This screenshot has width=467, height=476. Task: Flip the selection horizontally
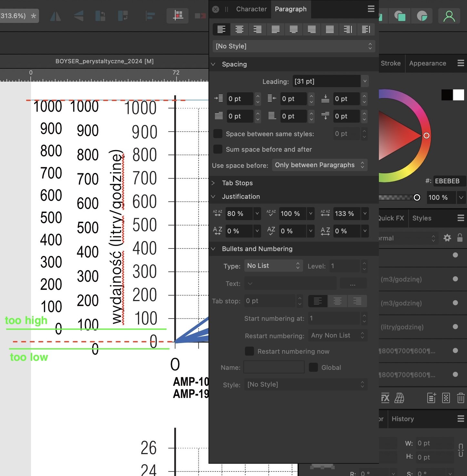pos(55,16)
